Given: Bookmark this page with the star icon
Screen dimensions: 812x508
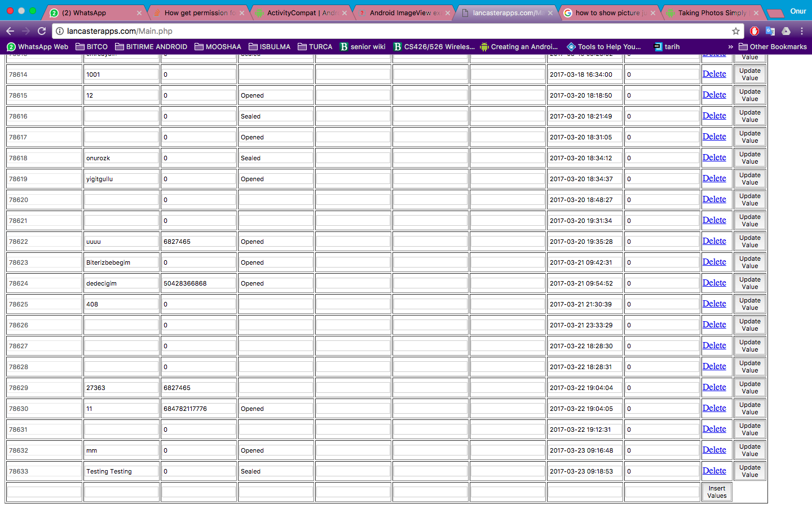Looking at the screenshot, I should (x=735, y=31).
